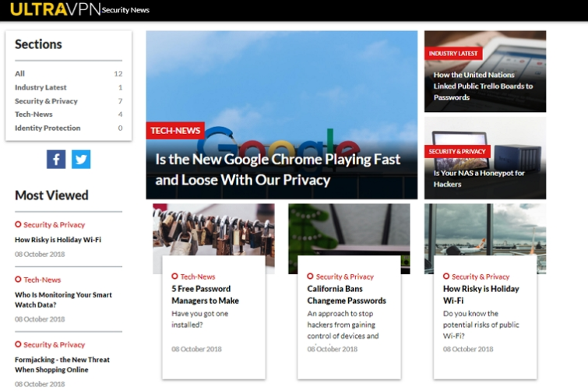Click Tech-News label on password managers card

click(x=198, y=277)
